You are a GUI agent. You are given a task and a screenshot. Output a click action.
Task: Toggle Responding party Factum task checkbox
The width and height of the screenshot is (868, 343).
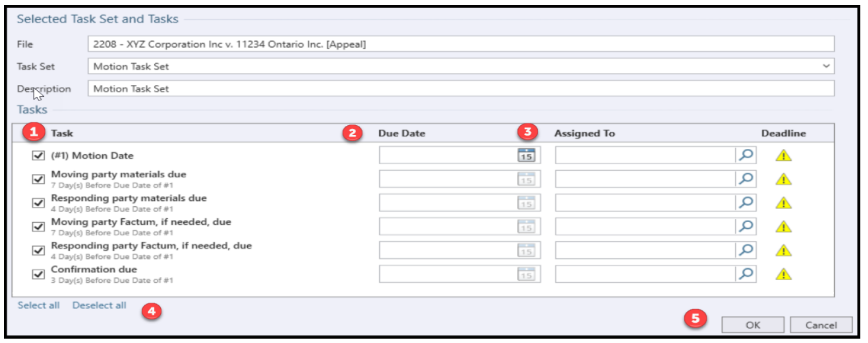click(38, 251)
